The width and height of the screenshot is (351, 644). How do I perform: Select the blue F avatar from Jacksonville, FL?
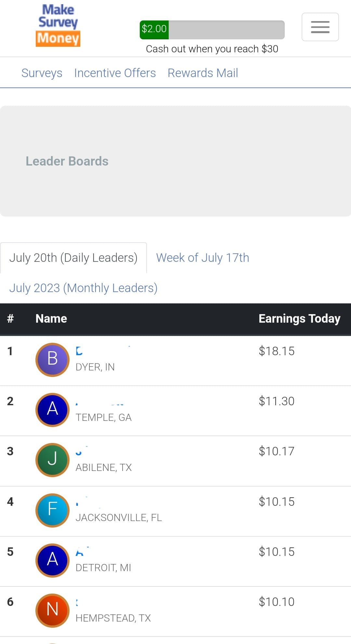tap(52, 510)
